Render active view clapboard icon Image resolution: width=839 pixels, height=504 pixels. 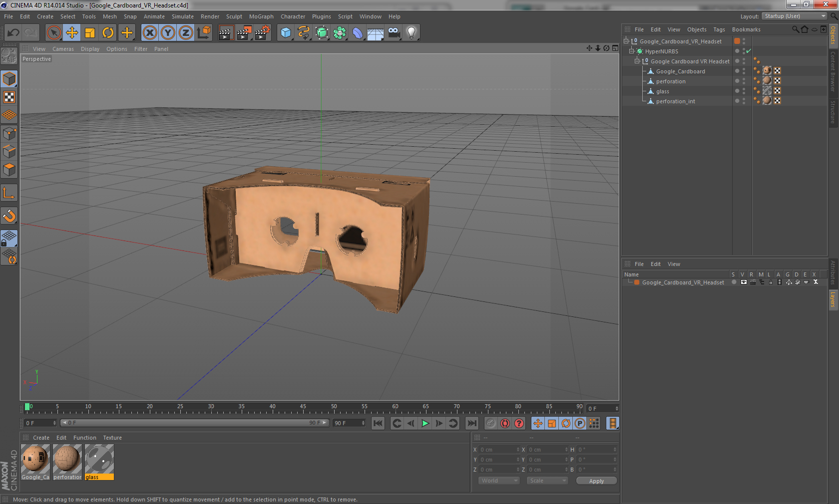click(226, 33)
